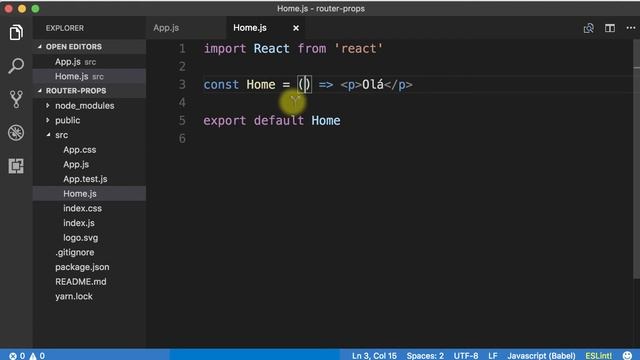Click the 'export' keyword on line 5
The width and height of the screenshot is (640, 360).
point(225,121)
